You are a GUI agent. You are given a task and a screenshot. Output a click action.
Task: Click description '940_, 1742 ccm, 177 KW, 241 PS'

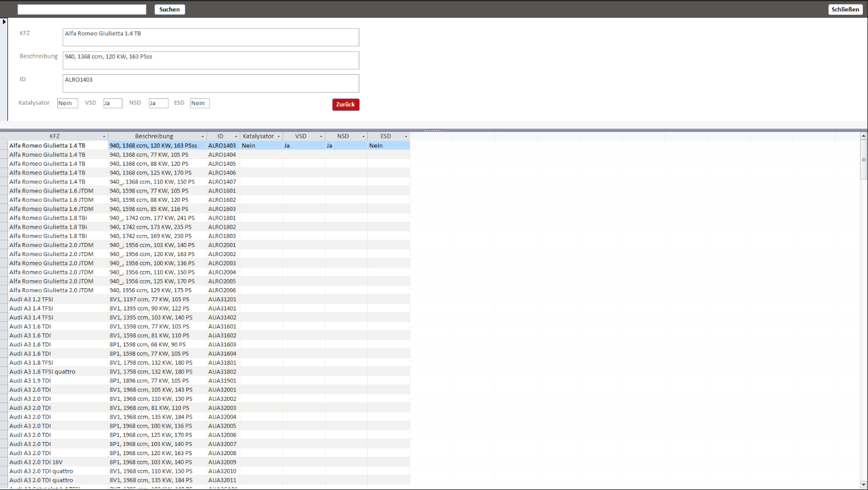[157, 218]
